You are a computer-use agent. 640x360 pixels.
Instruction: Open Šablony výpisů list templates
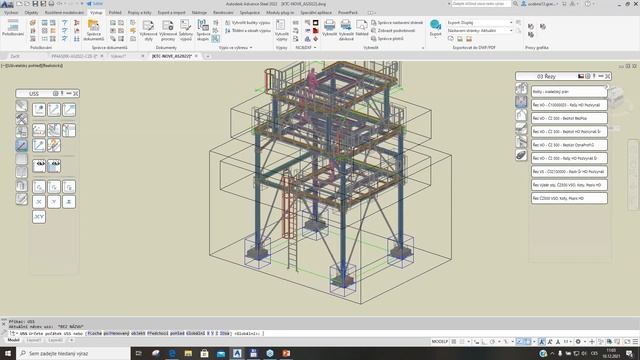coord(186,30)
